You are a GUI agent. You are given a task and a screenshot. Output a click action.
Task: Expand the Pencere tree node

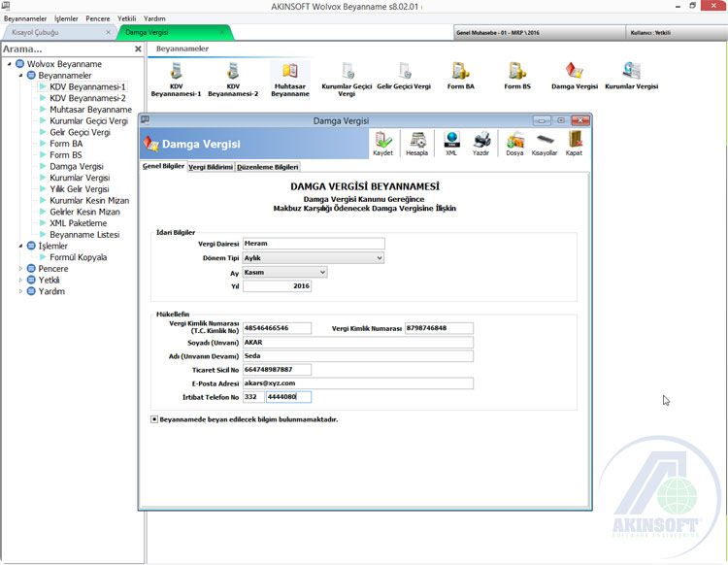21,269
